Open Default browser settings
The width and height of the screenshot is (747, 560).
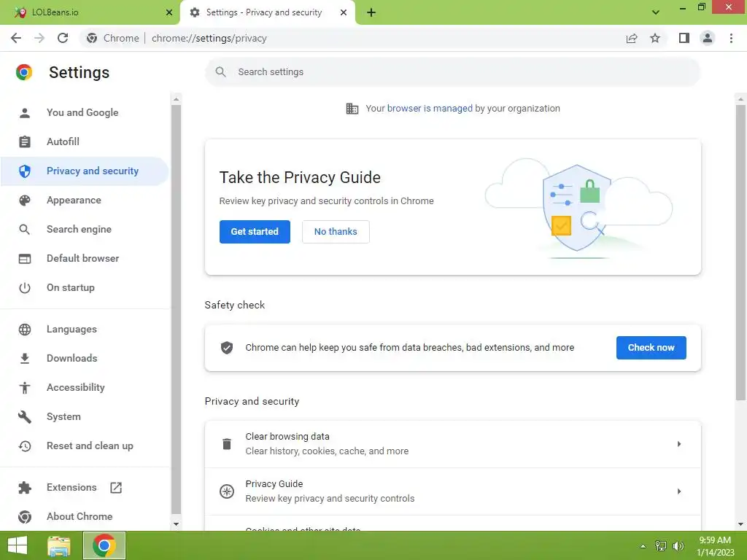tap(85, 258)
